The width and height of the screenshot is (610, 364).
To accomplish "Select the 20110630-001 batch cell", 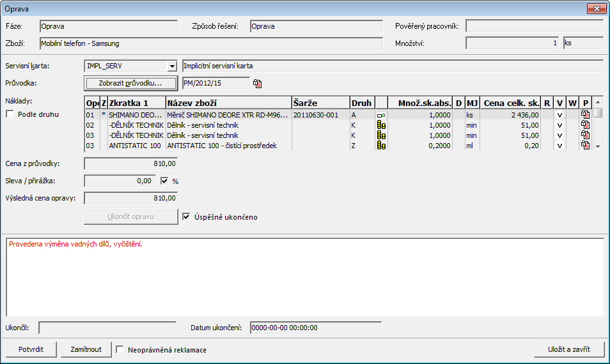I will pos(321,115).
